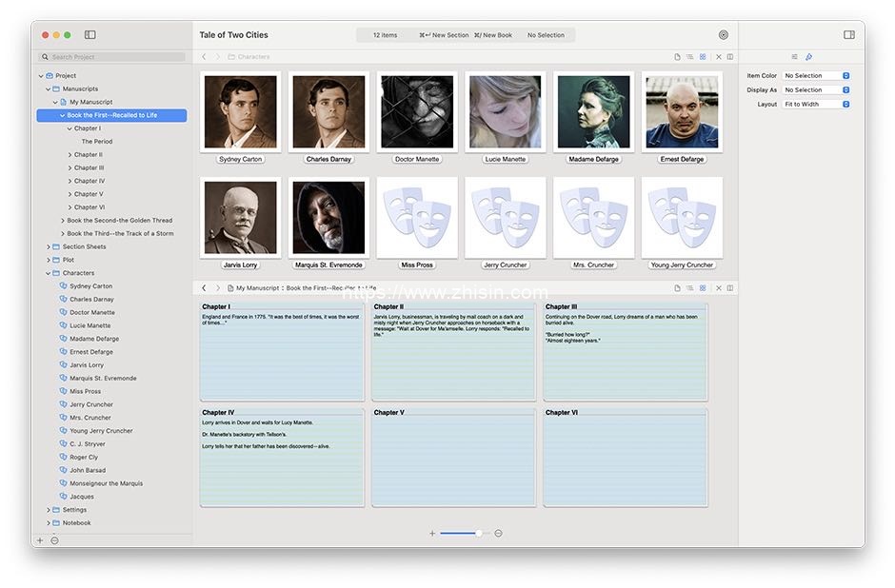
Task: Click split pane icon in bottom editor
Action: point(730,288)
